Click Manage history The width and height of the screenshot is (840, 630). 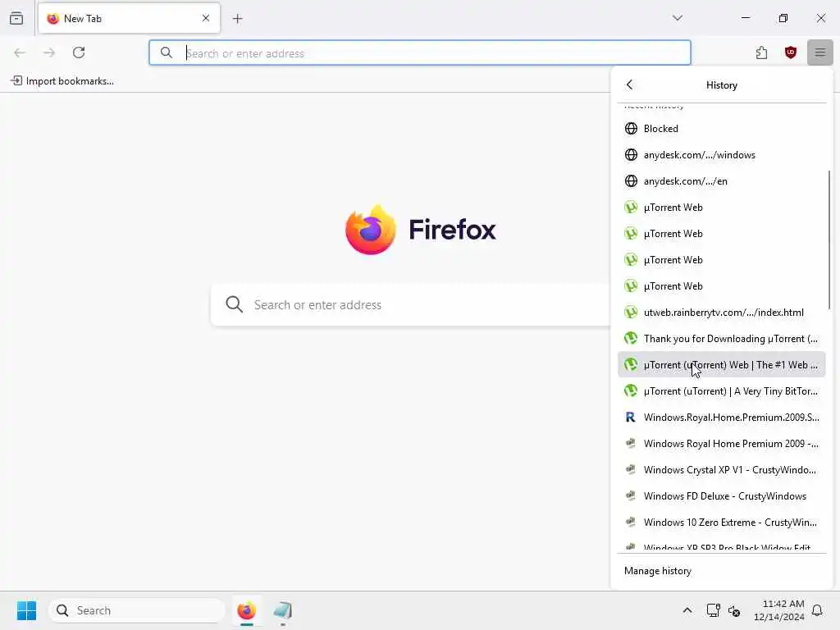(721, 571)
